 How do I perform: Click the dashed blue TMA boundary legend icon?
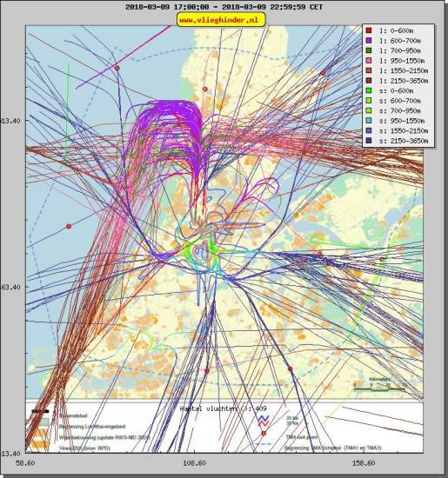(263, 444)
